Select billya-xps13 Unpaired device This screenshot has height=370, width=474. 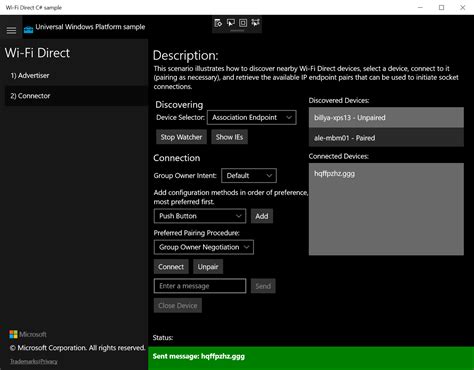point(386,118)
